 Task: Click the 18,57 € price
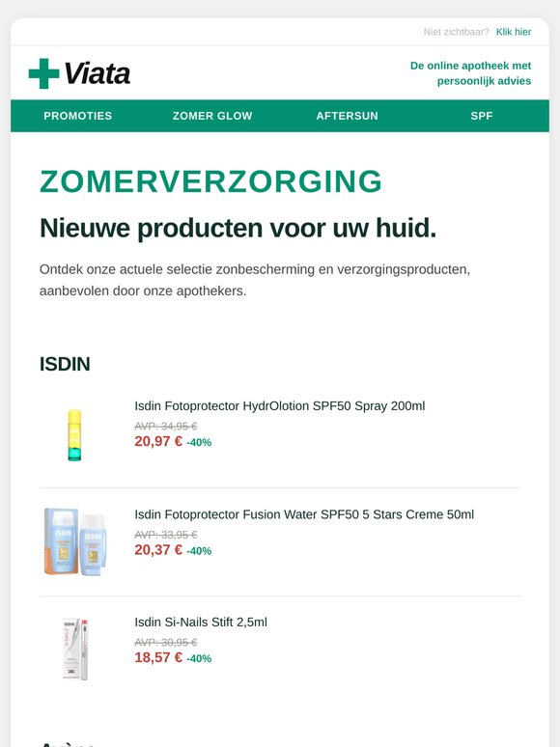click(158, 658)
